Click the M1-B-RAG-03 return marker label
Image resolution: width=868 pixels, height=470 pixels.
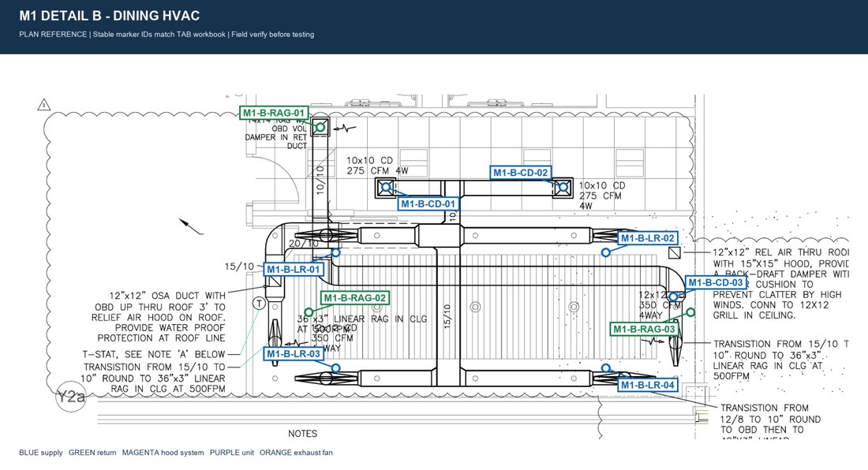click(644, 329)
